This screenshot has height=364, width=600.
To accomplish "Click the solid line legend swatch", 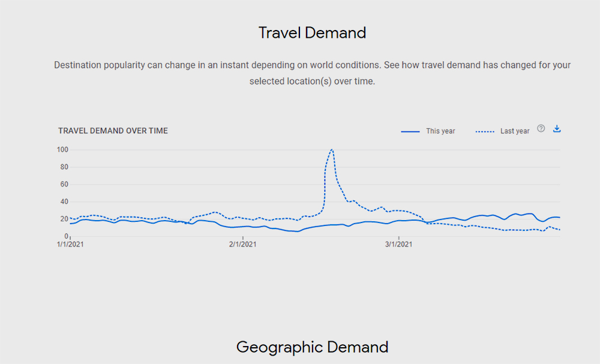I will [410, 131].
